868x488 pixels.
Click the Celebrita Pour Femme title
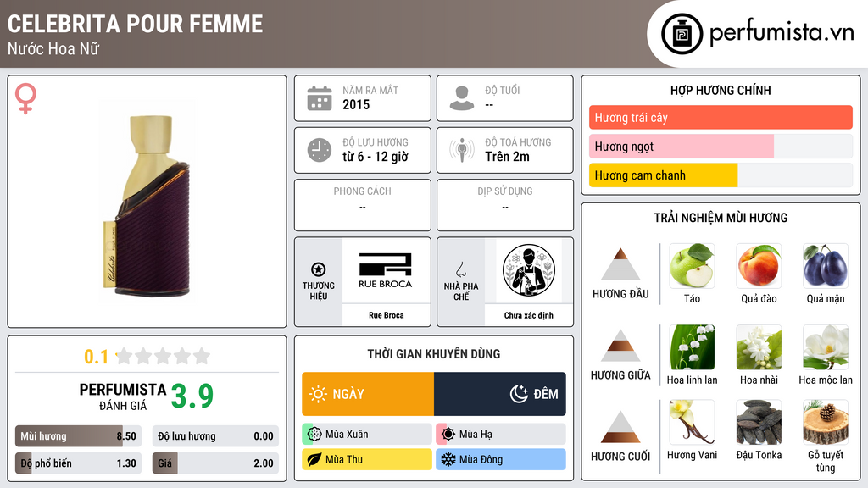pos(135,24)
